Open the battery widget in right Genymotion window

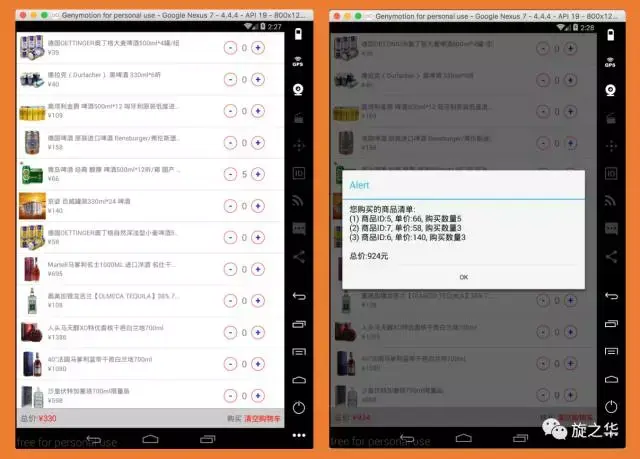point(611,35)
